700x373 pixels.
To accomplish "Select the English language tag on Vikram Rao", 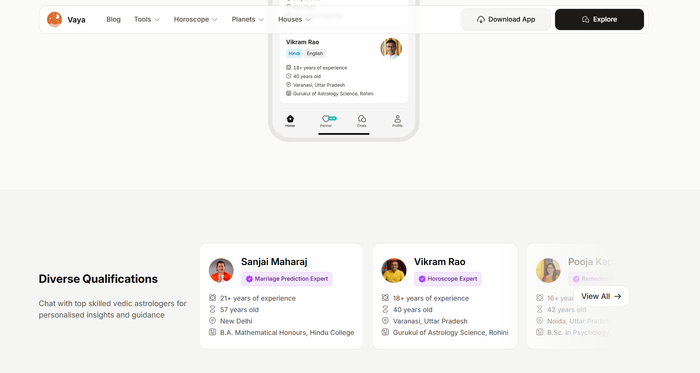I will click(315, 54).
